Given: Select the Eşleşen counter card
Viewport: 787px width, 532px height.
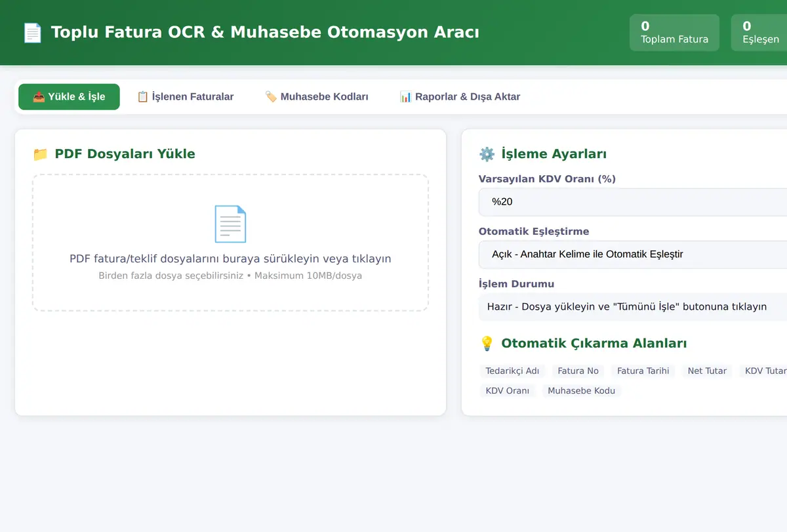Looking at the screenshot, I should [x=759, y=33].
